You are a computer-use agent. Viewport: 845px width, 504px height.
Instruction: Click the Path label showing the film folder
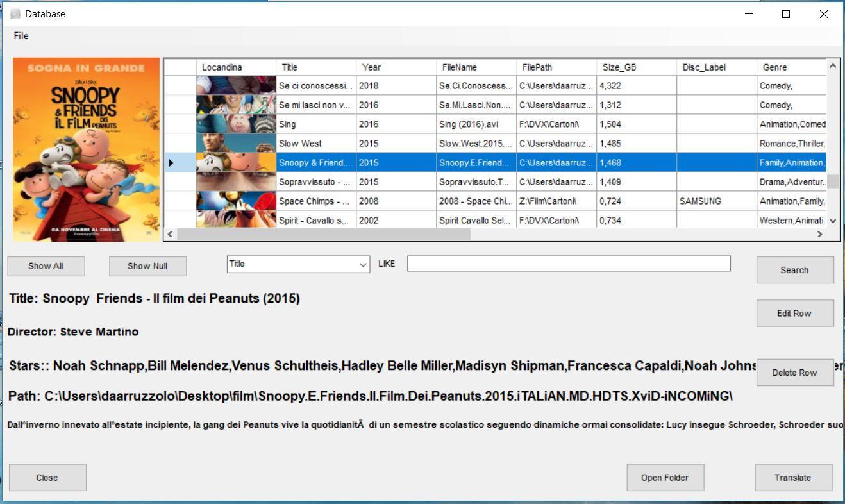[x=371, y=396]
